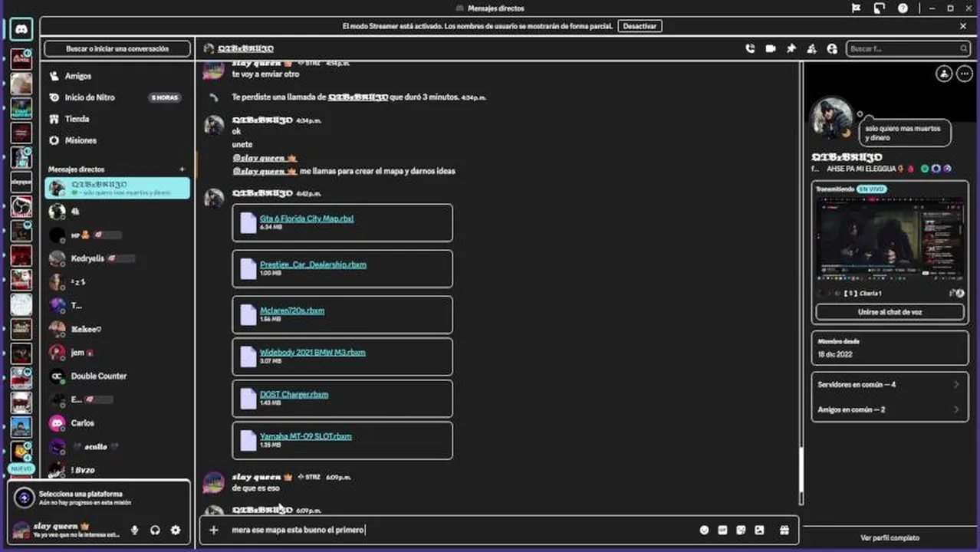
Task: Go to Tienda
Action: click(x=117, y=119)
